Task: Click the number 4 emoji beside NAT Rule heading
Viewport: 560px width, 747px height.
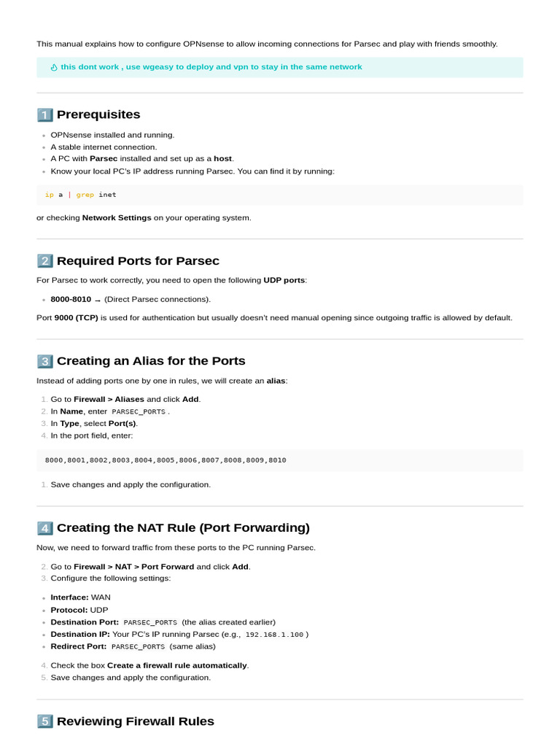Action: (x=44, y=528)
